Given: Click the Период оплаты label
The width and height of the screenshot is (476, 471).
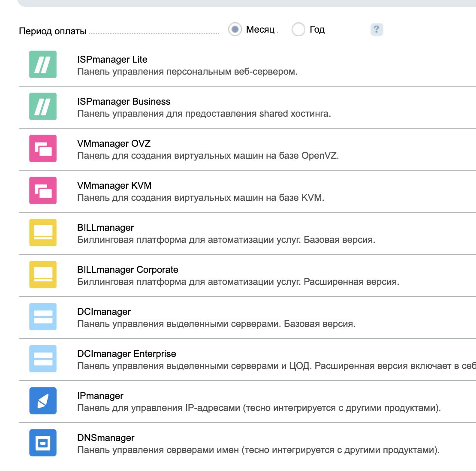Looking at the screenshot, I should tap(52, 31).
